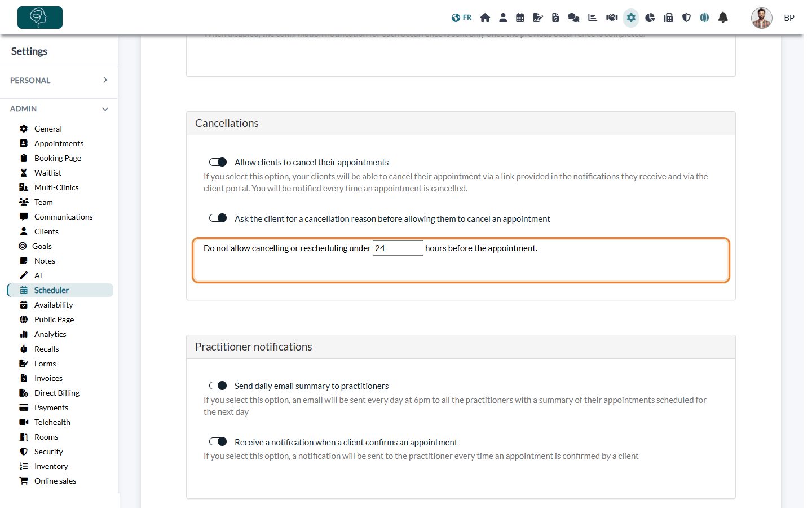Screen dimensions: 812x508
Task: Open Telehealth settings
Action: 52,422
